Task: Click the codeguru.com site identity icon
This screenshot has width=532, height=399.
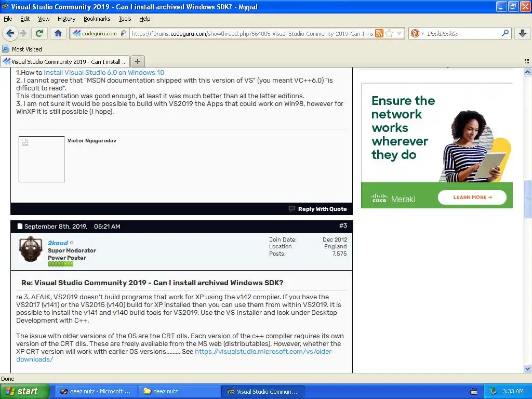Action: click(77, 33)
